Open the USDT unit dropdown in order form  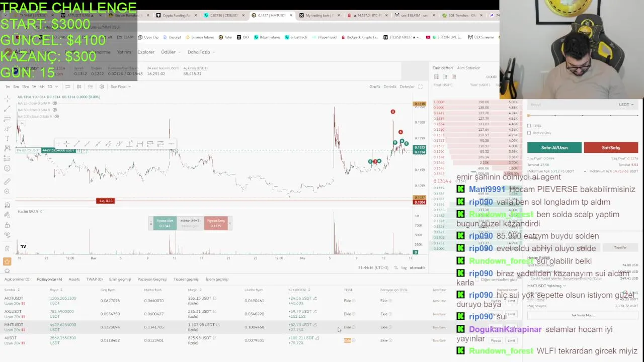pos(626,105)
